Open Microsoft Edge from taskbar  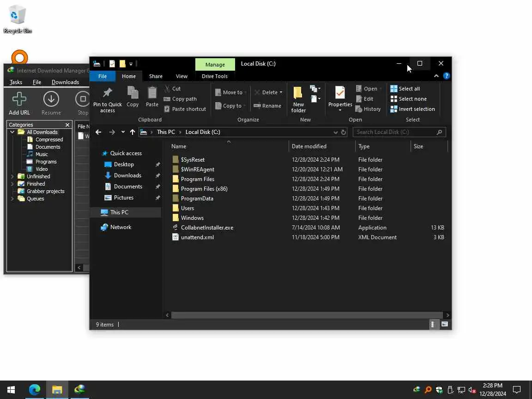pos(34,389)
